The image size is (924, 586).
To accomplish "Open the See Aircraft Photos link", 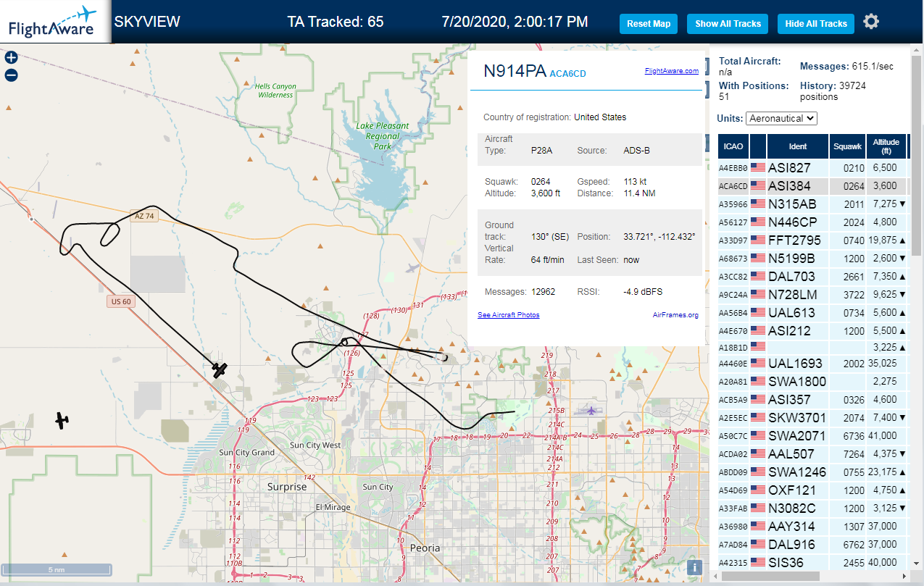I will click(x=508, y=314).
